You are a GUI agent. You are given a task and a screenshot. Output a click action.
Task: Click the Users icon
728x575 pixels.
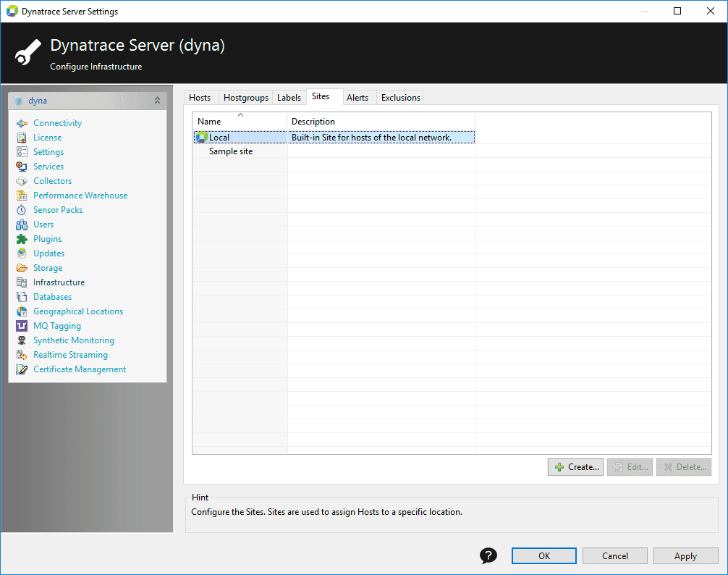22,224
